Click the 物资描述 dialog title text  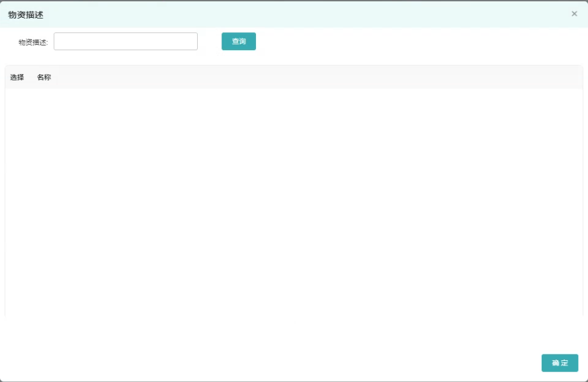[x=26, y=15]
